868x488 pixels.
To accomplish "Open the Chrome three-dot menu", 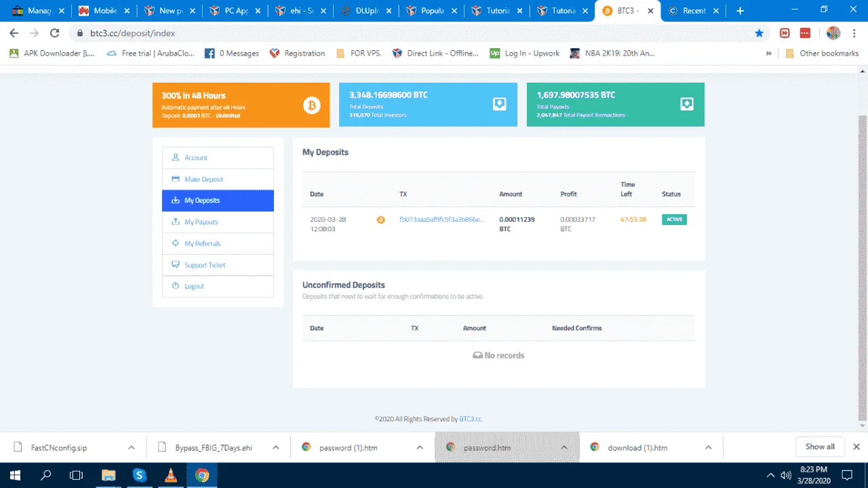I will point(854,33).
